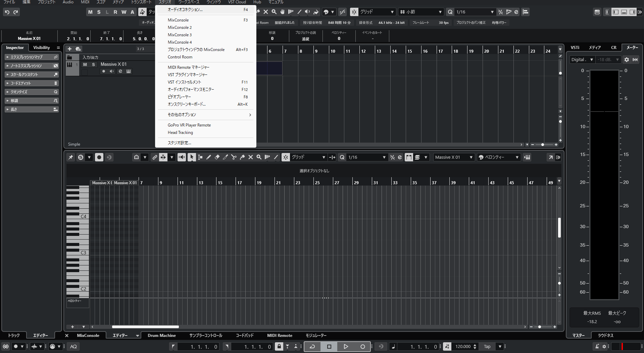The width and height of the screenshot is (644, 353).
Task: Select the Draw pencil tool in key editor
Action: coord(209,157)
